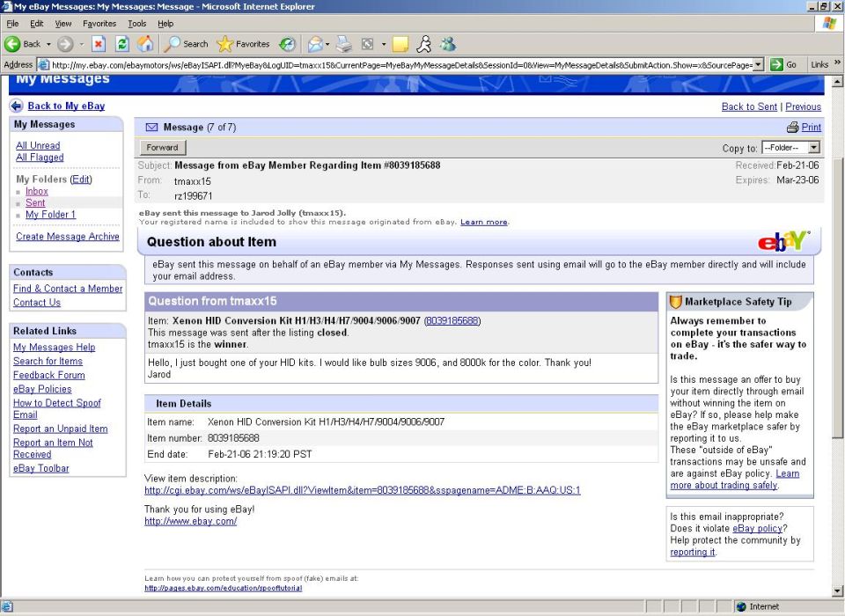Click the Back navigation arrow icon
Screen dimensions: 845x616
tap(12, 44)
